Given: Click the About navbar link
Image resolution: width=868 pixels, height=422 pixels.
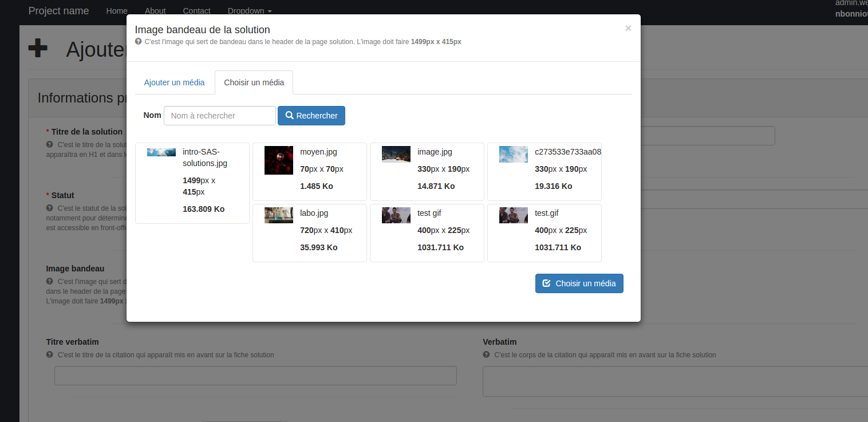Looking at the screenshot, I should (x=155, y=11).
